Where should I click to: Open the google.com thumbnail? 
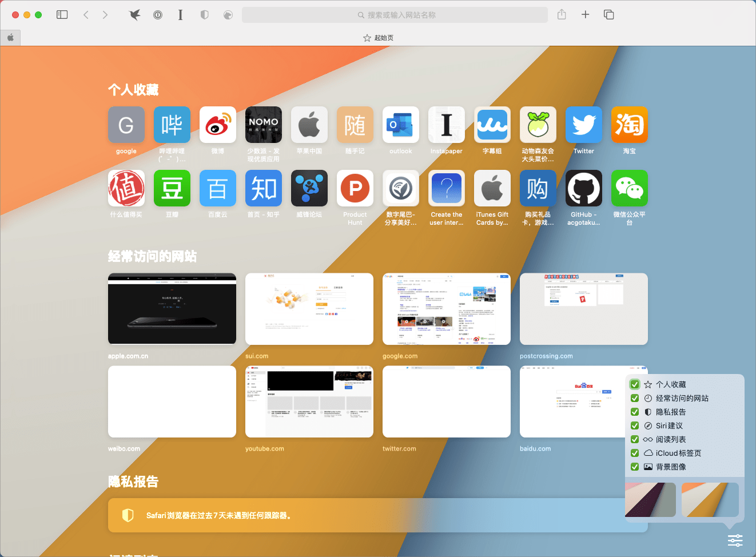point(447,309)
